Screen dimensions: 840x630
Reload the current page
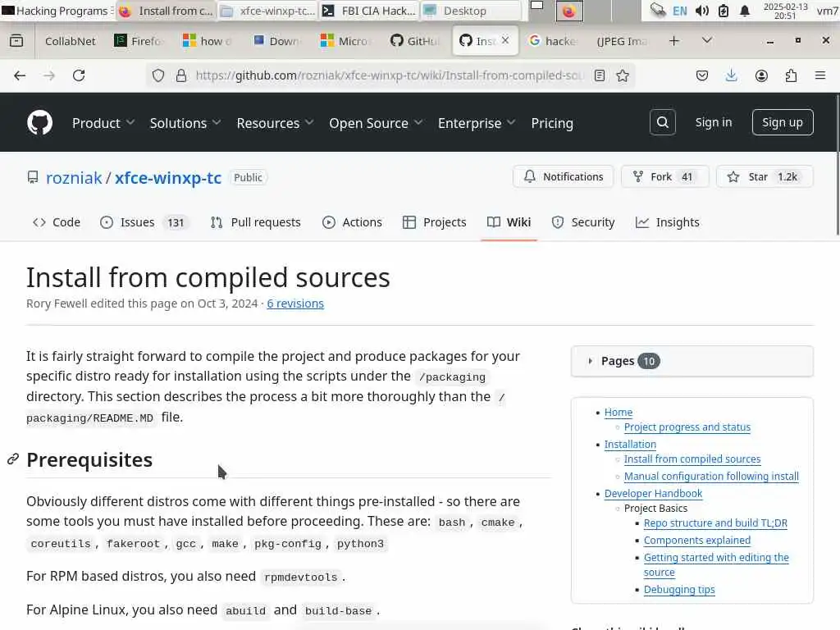click(x=79, y=75)
